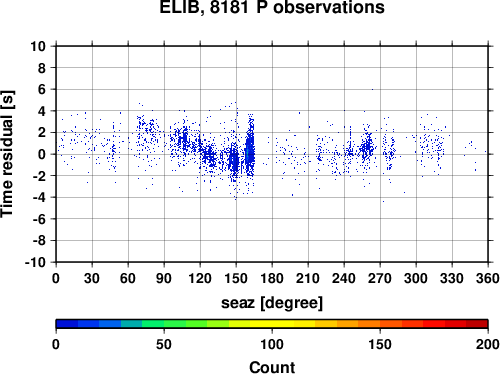
Task: Select the y-axis tick label 10
Action: (x=38, y=46)
